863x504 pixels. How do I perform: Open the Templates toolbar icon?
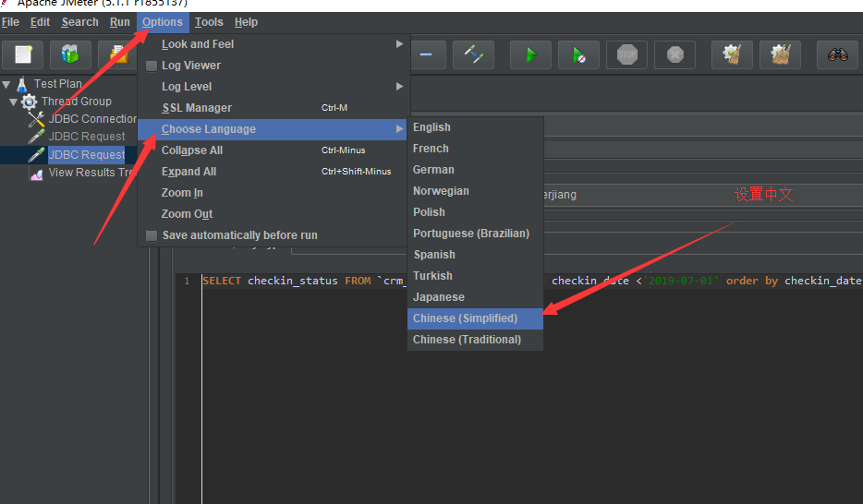pos(70,54)
